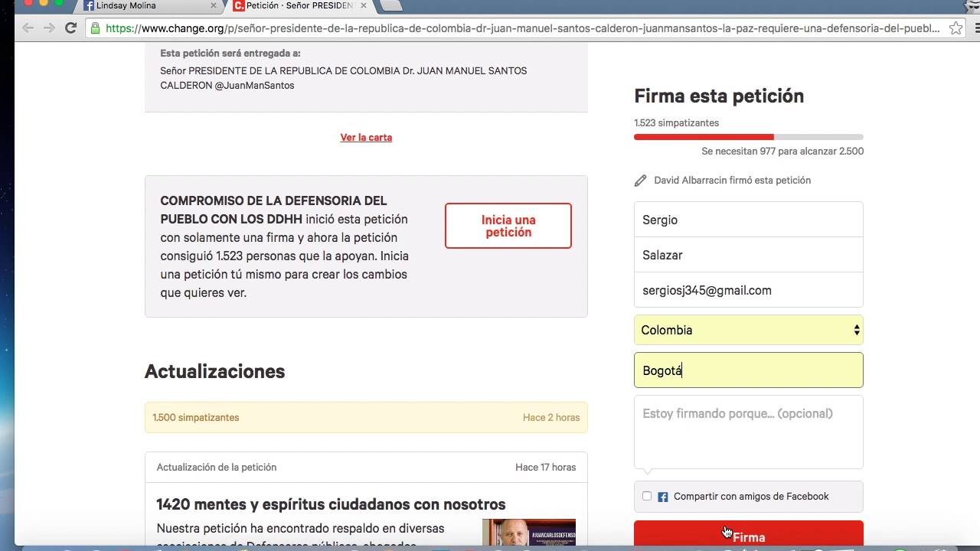The height and width of the screenshot is (551, 980).
Task: Click the browser forward arrow
Action: point(49,28)
